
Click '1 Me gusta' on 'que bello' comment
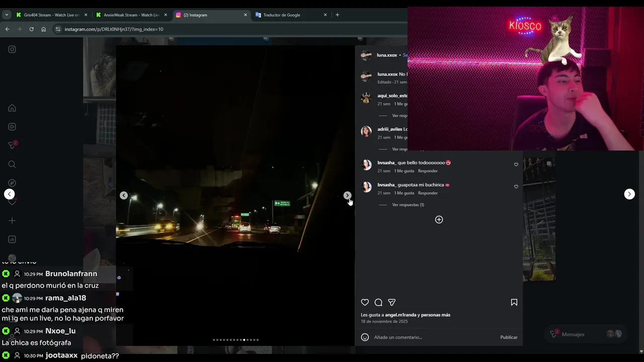click(x=404, y=171)
